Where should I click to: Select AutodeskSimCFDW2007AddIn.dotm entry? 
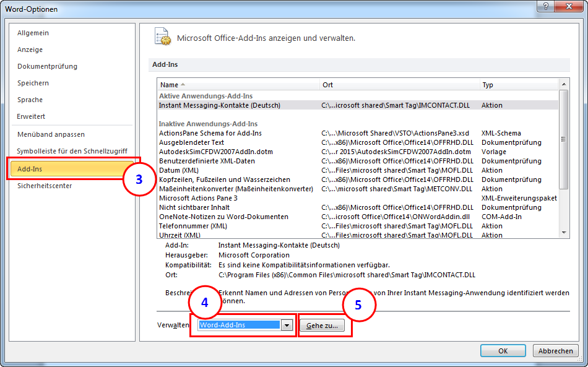(x=358, y=152)
